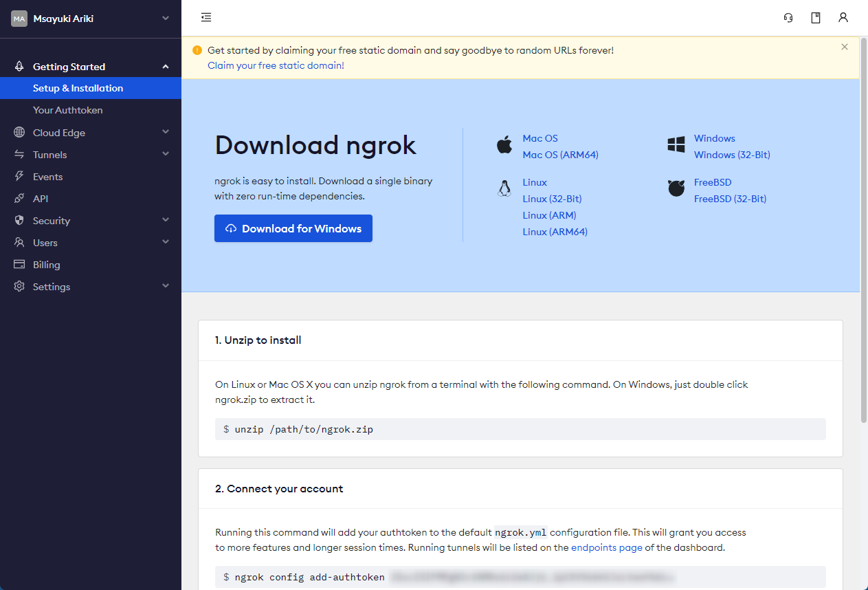Open documentation via the book icon
This screenshot has height=590, width=868.
point(815,17)
